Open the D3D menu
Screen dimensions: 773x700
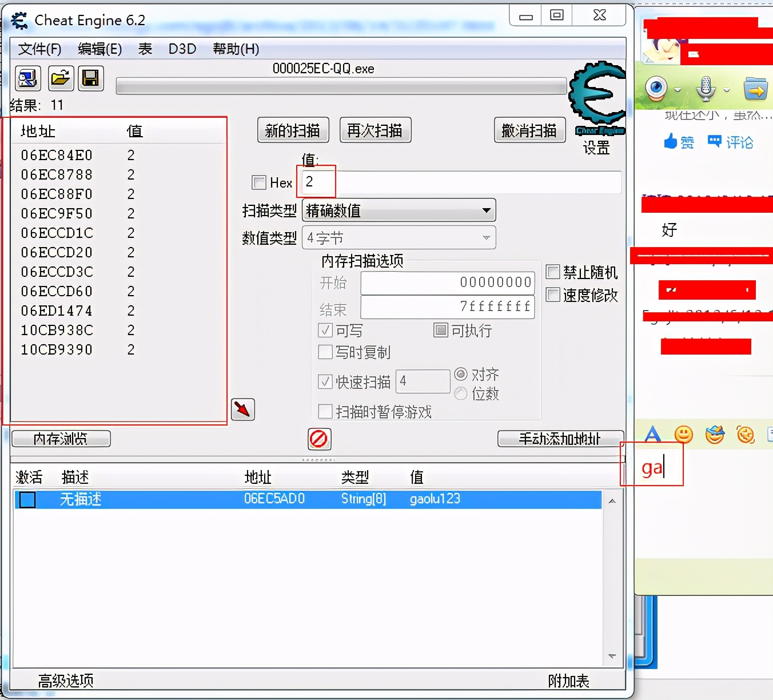click(x=182, y=49)
